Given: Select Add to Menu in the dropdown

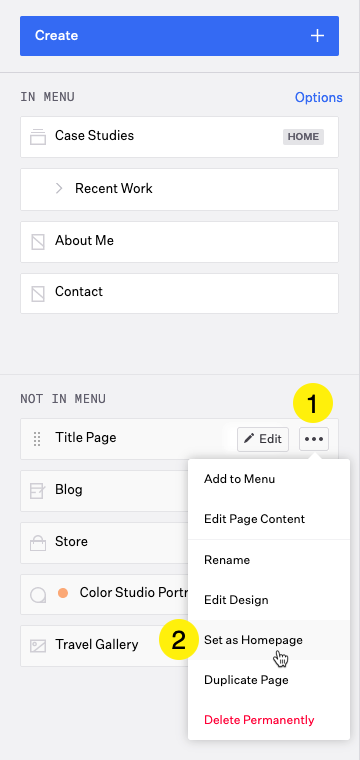Looking at the screenshot, I should [x=239, y=479].
